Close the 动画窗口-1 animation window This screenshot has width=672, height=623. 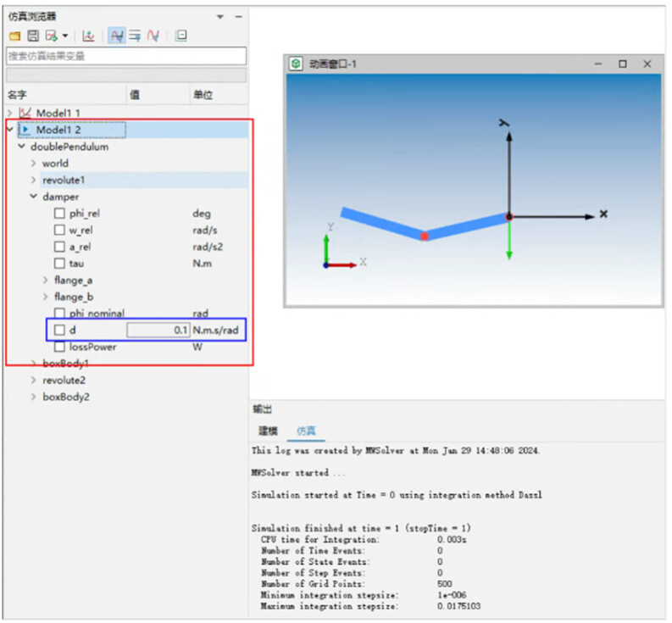pyautogui.click(x=647, y=64)
